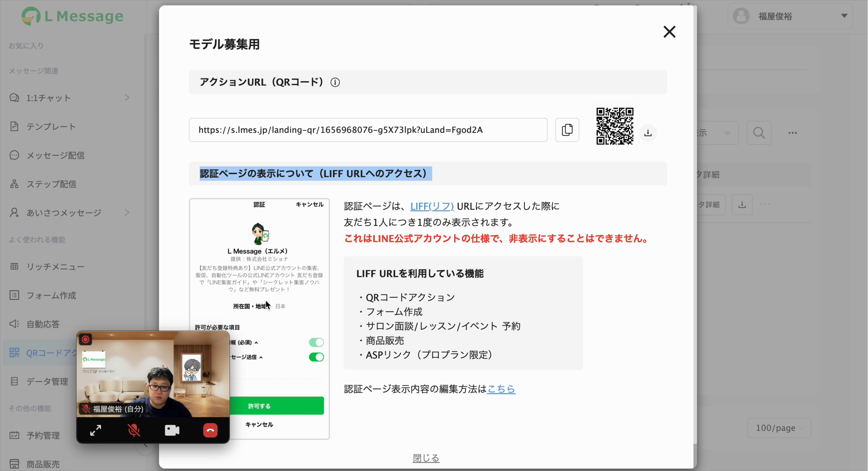Select the action URL text field
The height and width of the screenshot is (471, 868).
(x=368, y=130)
